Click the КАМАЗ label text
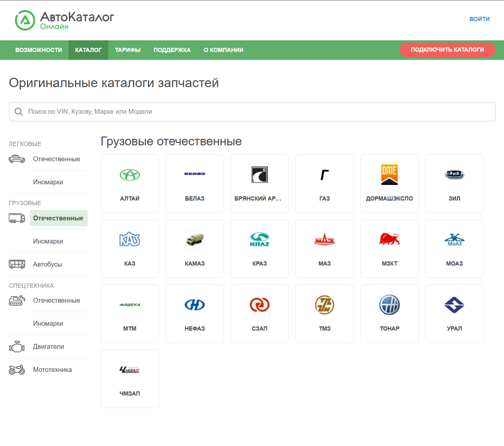This screenshot has width=504, height=446. pyautogui.click(x=195, y=264)
